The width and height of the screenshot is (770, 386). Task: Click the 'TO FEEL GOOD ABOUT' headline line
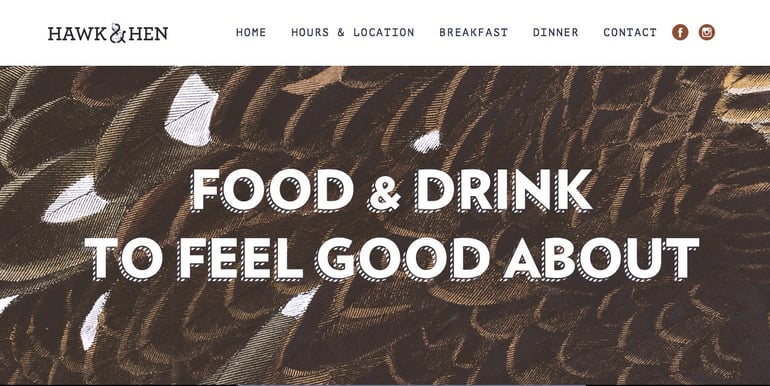[x=392, y=259]
